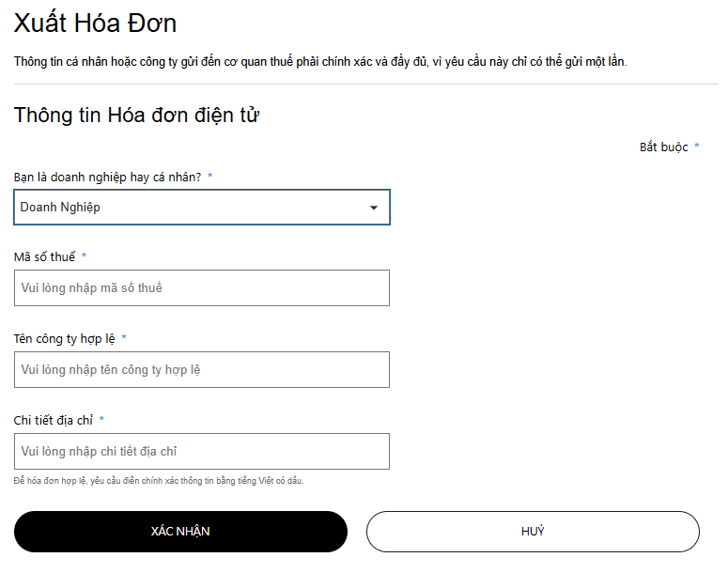
Task: Select the Chi tiết địa chỉ text field
Action: (x=201, y=452)
